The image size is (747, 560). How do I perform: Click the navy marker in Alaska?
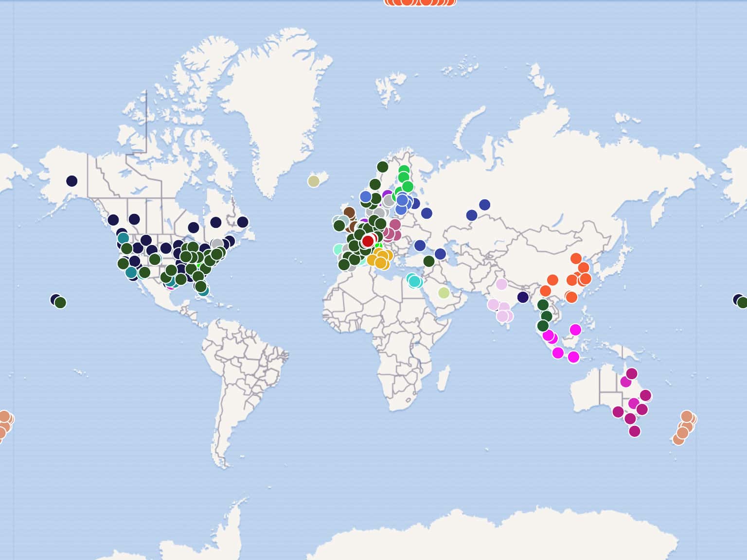tap(71, 181)
